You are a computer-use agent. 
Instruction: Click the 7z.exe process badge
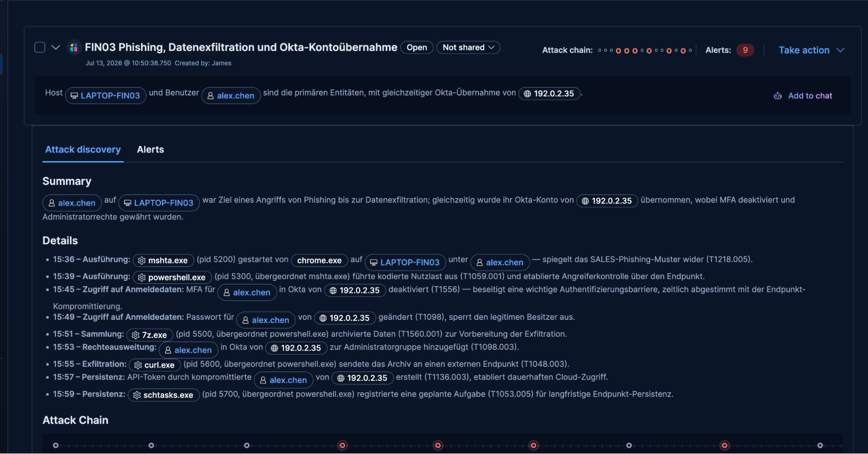pos(150,335)
